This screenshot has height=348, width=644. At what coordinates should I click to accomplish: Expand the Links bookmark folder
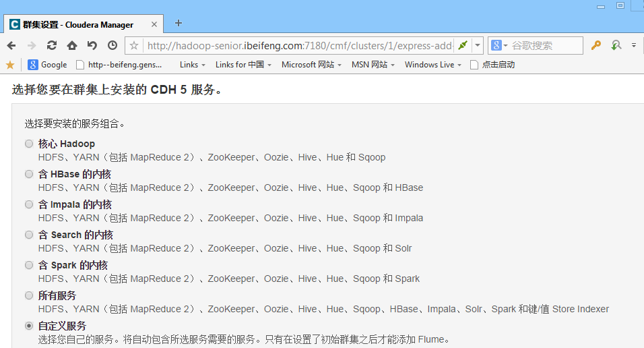tap(192, 65)
